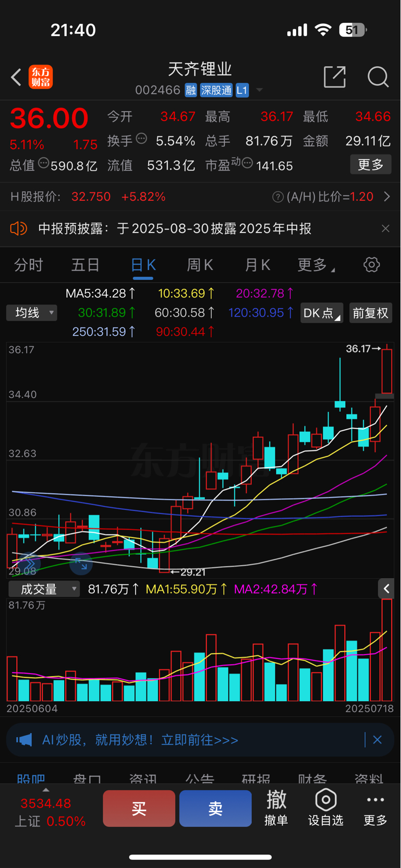
Task: Tap the 换手 info icon
Action: 141,139
